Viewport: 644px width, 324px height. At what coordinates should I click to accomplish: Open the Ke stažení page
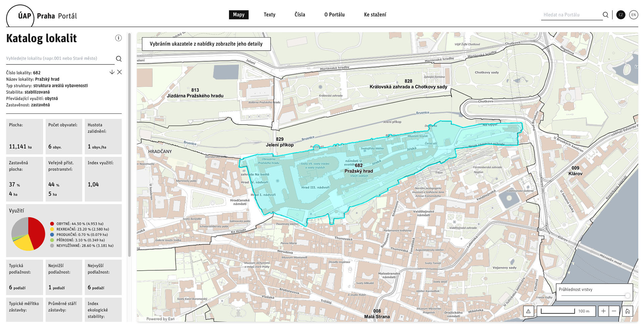[375, 15]
